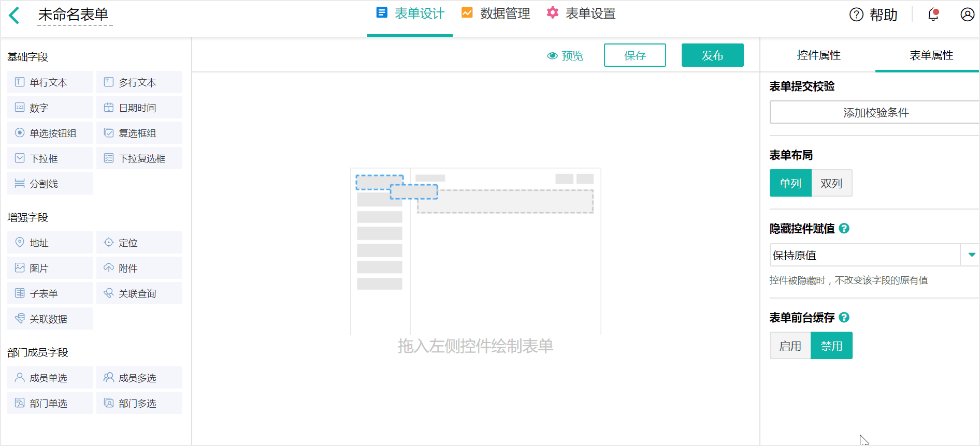Screen dimensions: 980x446
Task: Switch to the 表单设置 tab
Action: (x=581, y=14)
